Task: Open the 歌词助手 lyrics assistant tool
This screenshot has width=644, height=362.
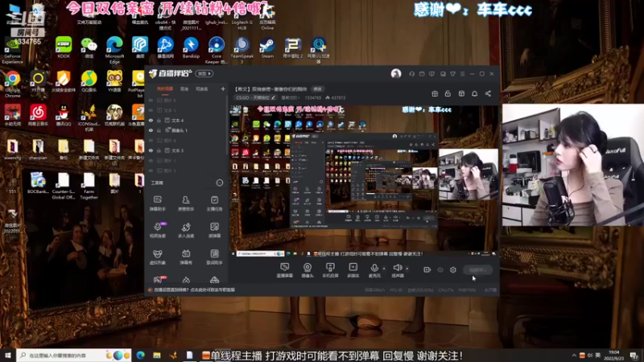Action: [x=214, y=257]
